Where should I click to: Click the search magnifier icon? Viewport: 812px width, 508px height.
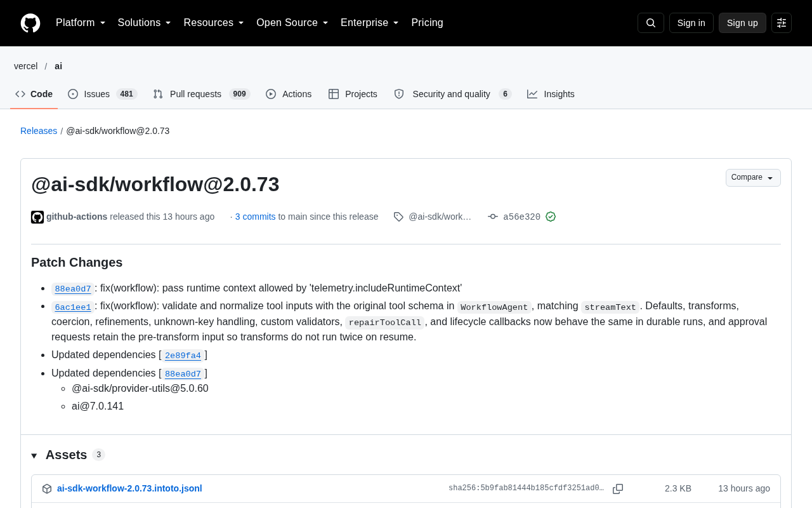click(x=651, y=23)
